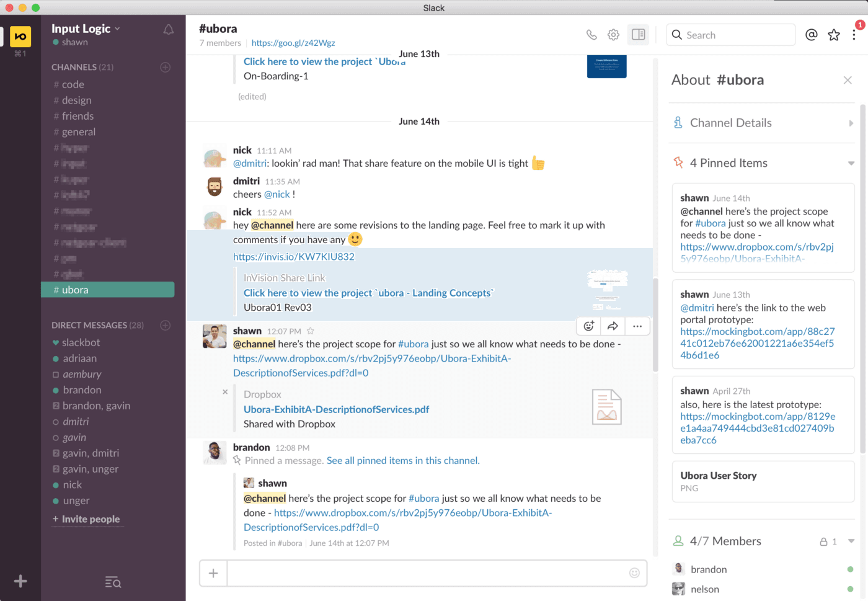Select the #ubora channel

point(108,290)
